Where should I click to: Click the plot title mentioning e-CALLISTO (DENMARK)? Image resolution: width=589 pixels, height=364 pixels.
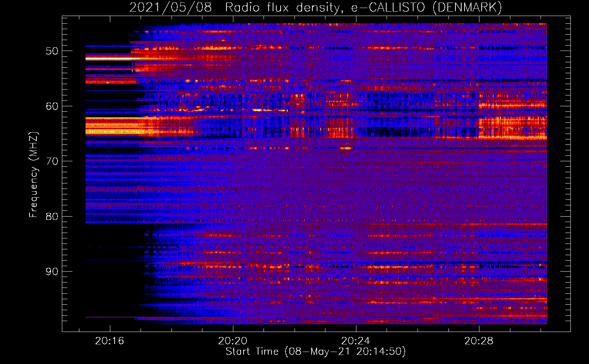click(316, 7)
